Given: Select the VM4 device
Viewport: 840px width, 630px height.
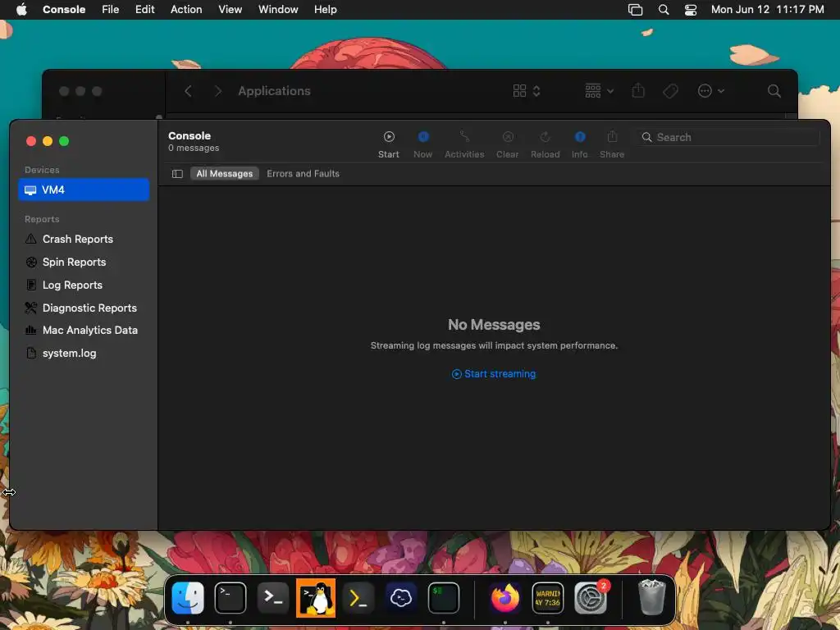Looking at the screenshot, I should 84,189.
